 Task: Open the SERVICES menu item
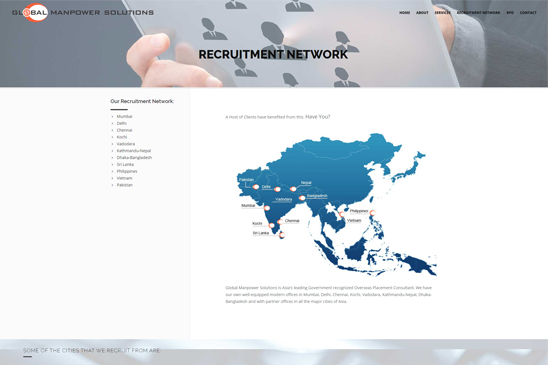click(442, 13)
